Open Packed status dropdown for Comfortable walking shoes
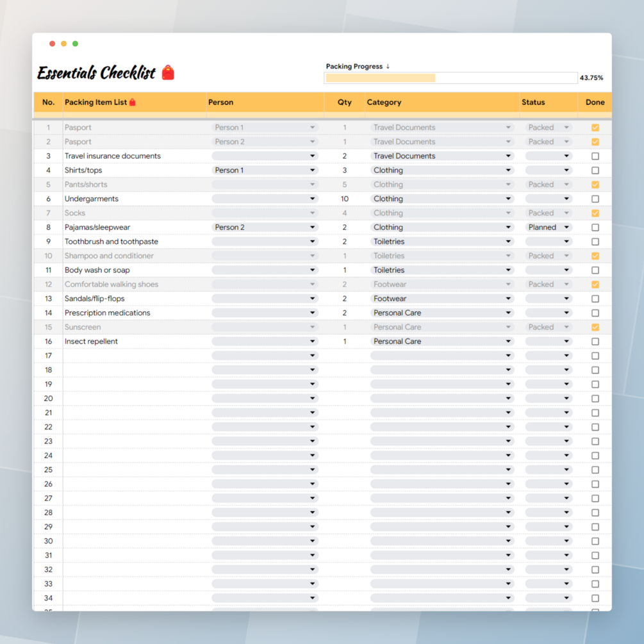 [x=549, y=285]
